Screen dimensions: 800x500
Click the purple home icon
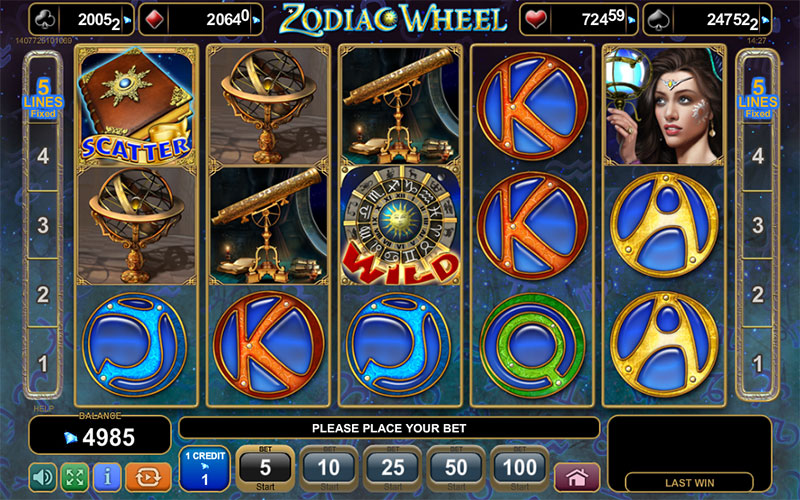coord(577,478)
